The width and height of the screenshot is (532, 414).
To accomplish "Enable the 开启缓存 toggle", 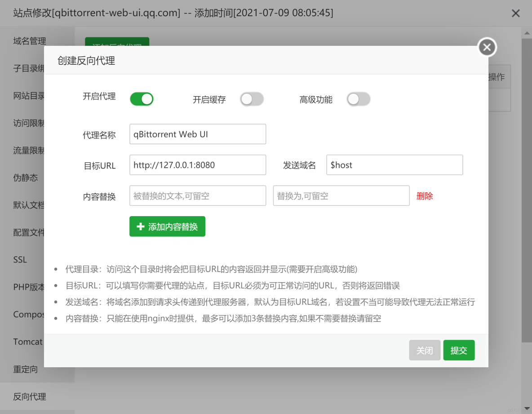I will coord(252,98).
